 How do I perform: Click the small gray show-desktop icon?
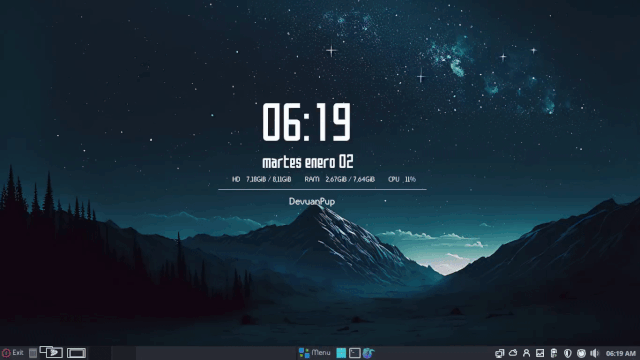[x=33, y=353]
